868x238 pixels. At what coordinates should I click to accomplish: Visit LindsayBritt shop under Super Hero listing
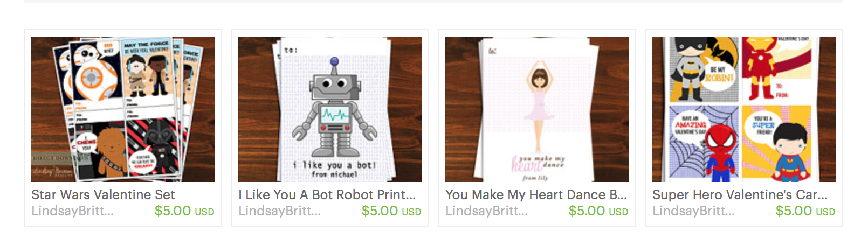[693, 211]
